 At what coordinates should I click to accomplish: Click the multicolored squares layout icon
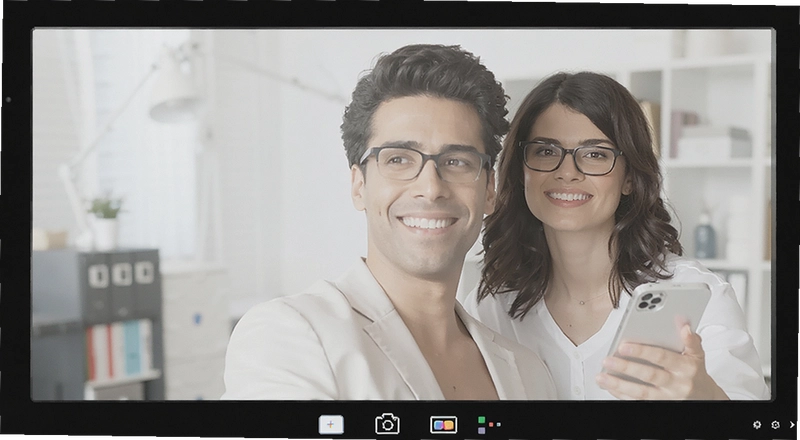[489, 425]
